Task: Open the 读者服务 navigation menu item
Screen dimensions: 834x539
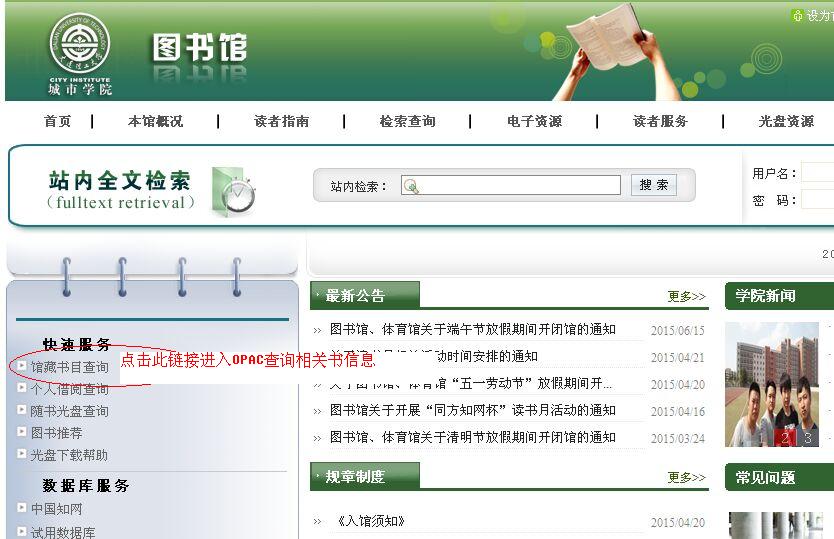Action: (x=660, y=121)
